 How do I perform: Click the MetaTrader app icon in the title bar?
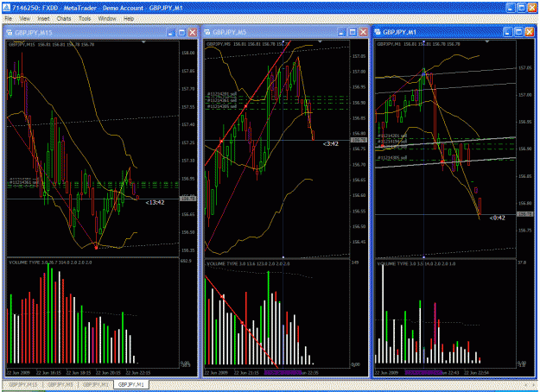[x=7, y=8]
